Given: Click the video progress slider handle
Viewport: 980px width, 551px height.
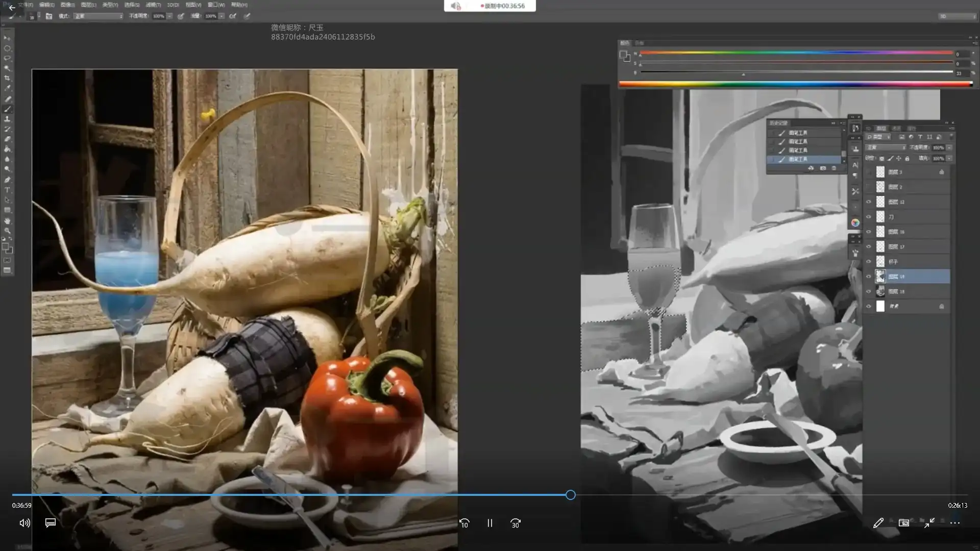Looking at the screenshot, I should pos(570,495).
